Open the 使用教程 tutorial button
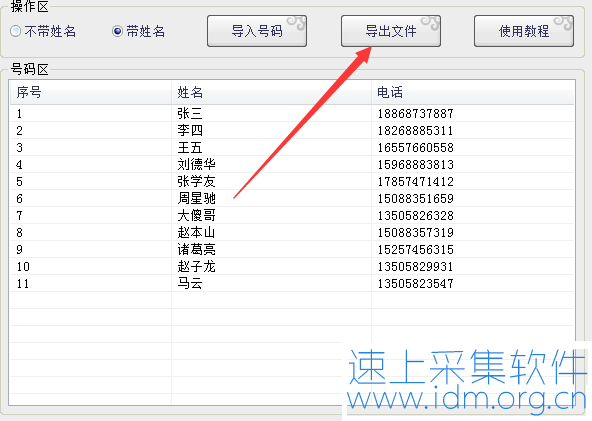Viewport: 592px width, 421px height. point(524,31)
